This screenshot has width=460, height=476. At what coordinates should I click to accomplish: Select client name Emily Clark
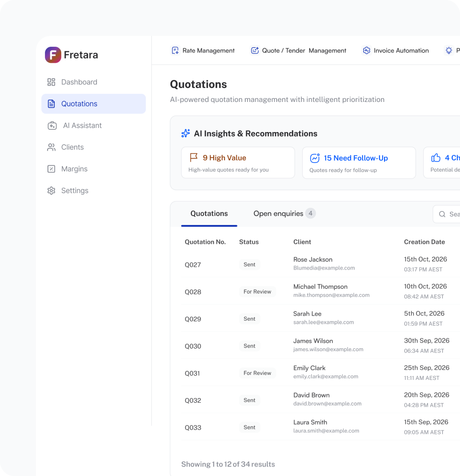coord(309,368)
